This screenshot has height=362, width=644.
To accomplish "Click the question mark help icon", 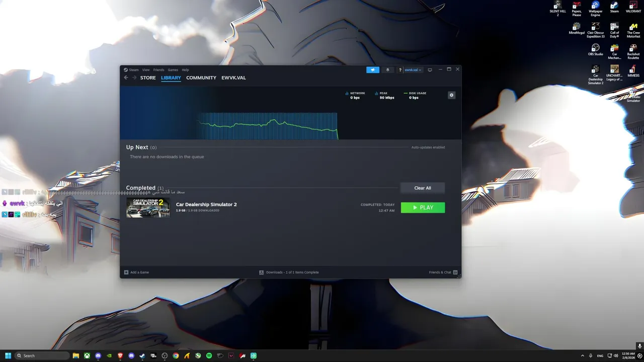I will click(x=400, y=70).
